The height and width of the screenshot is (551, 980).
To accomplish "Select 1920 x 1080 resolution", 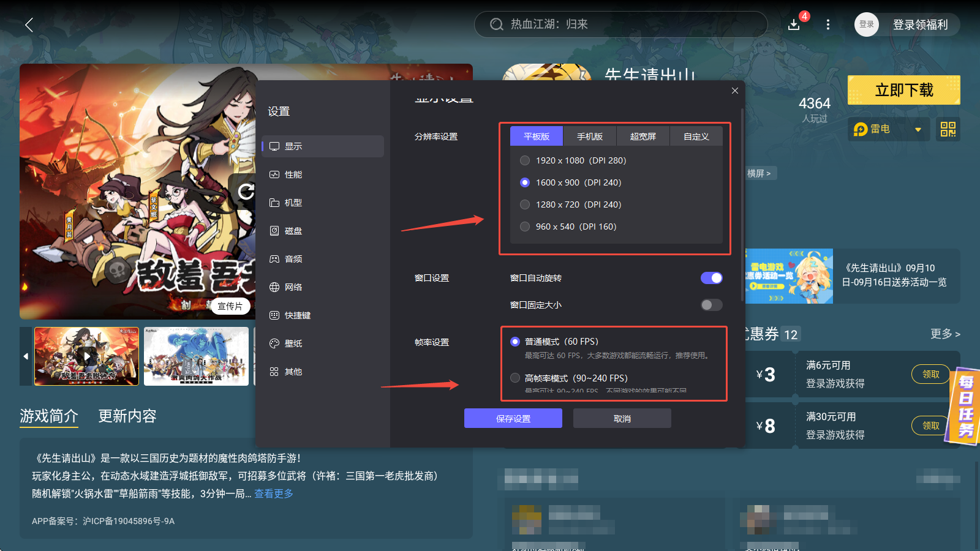I will pos(525,160).
